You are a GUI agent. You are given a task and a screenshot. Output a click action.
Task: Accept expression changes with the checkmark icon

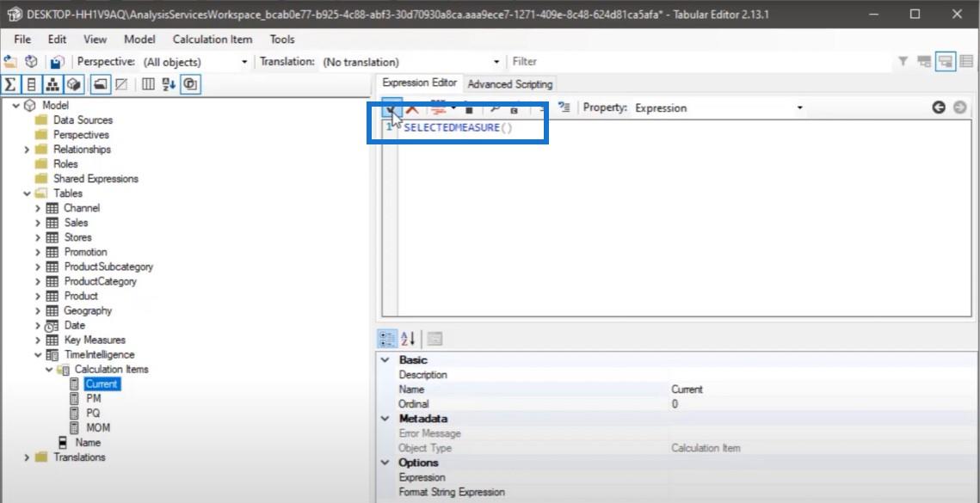click(x=391, y=108)
